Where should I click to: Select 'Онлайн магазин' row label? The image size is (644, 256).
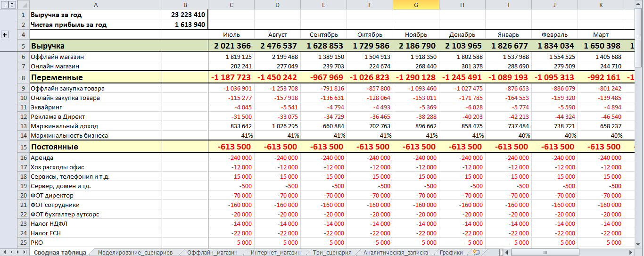click(96, 66)
